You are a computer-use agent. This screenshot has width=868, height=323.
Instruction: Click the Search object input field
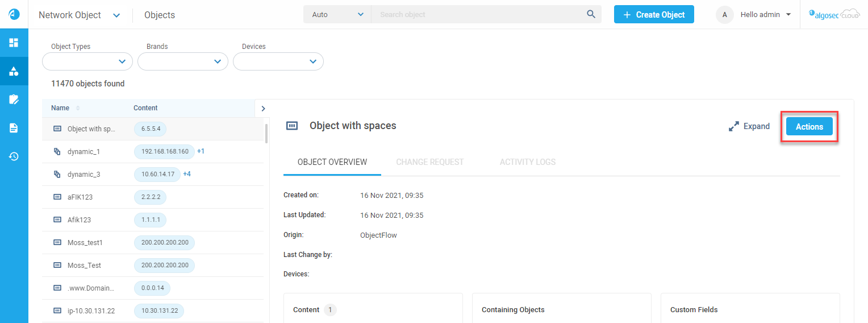click(477, 15)
